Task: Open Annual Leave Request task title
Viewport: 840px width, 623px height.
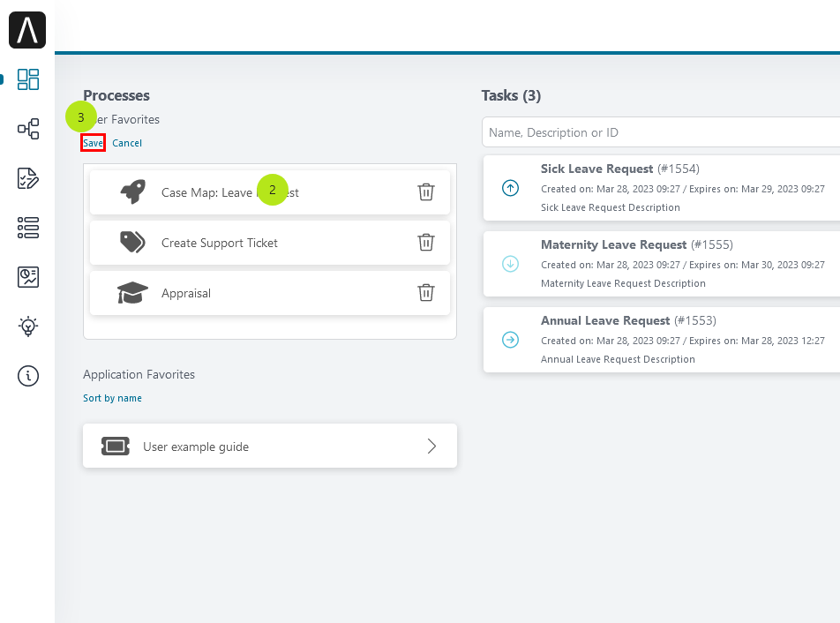Action: tap(604, 320)
